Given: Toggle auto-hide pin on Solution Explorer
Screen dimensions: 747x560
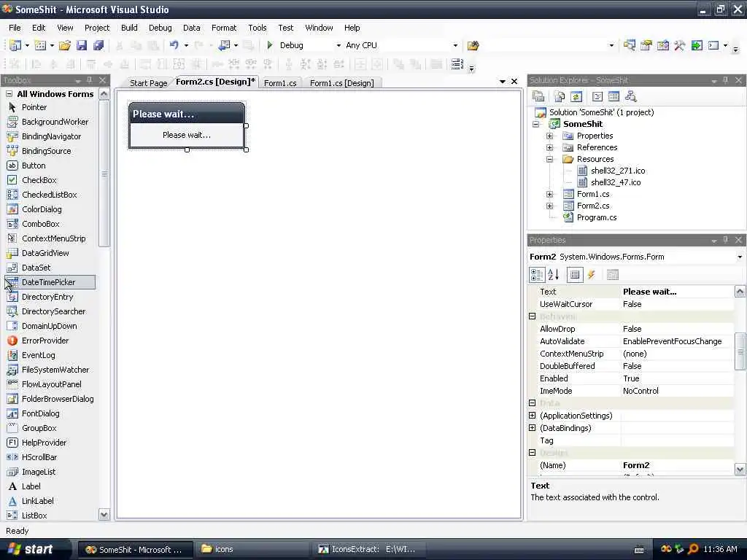Looking at the screenshot, I should (x=726, y=80).
